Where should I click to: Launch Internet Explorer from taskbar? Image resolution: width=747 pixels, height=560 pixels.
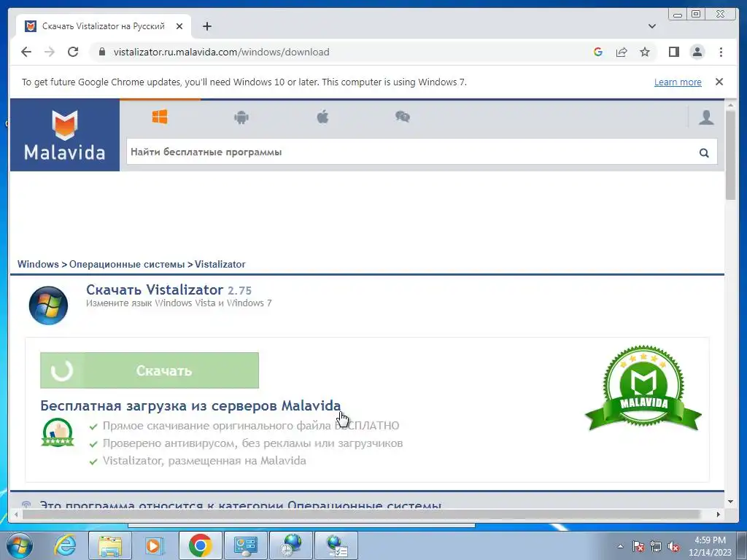point(65,545)
